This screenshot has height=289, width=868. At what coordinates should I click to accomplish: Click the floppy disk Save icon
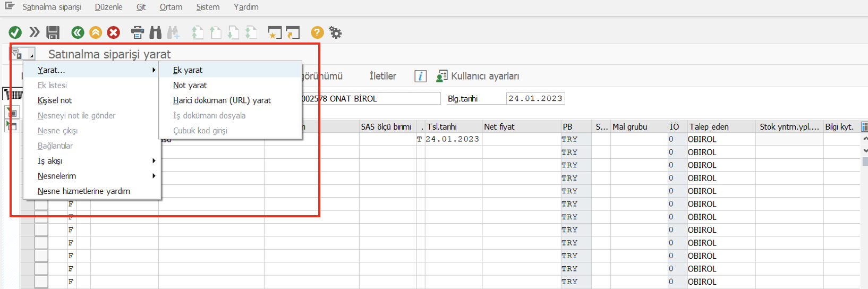click(x=53, y=33)
